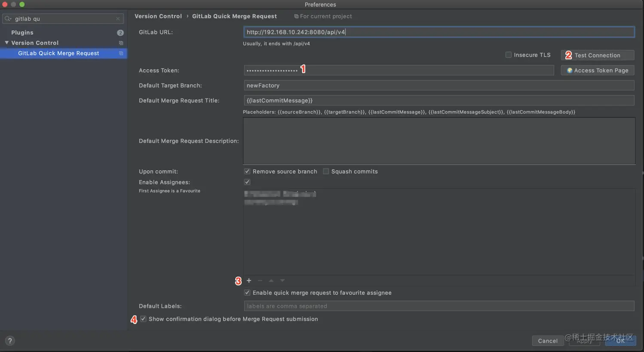Open help with the question mark button
Viewport: 644px width, 352px height.
click(x=10, y=341)
